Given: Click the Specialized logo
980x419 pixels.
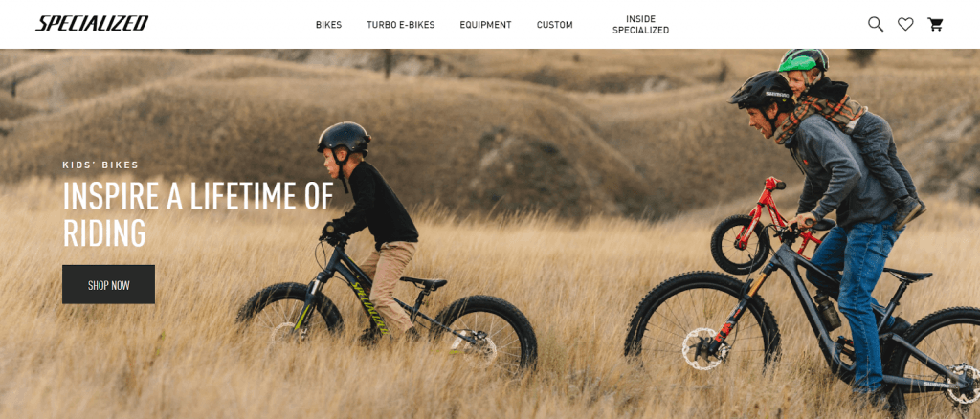Looking at the screenshot, I should [x=92, y=24].
